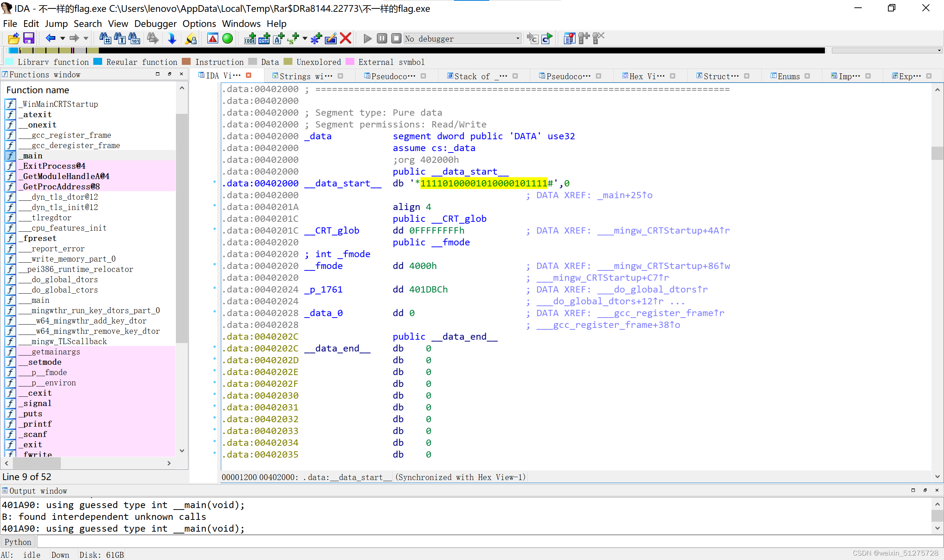Screen dimensions: 944x560
Task: Create string with the A plus icon
Action: [x=279, y=38]
